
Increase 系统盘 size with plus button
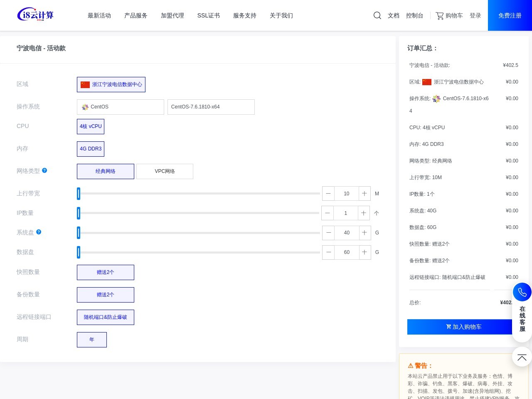point(365,232)
